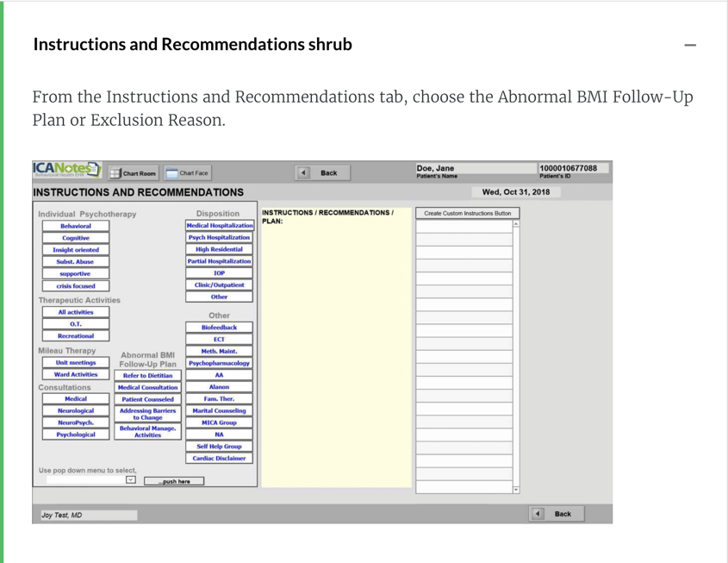Select Refer to Dietitian
Image resolution: width=728 pixels, height=563 pixels.
[x=147, y=376]
